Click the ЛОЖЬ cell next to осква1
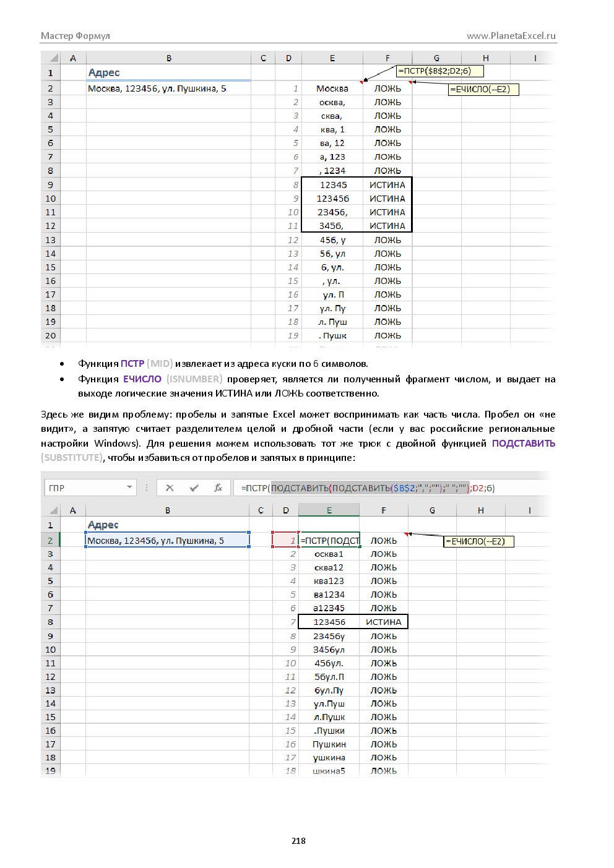This screenshot has height=868, width=614. tap(384, 554)
